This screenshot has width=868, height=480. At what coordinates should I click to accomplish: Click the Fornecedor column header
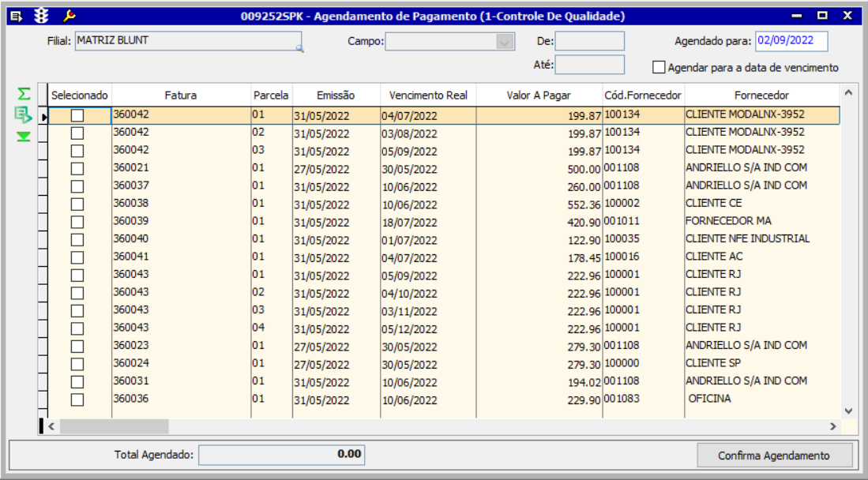point(761,96)
